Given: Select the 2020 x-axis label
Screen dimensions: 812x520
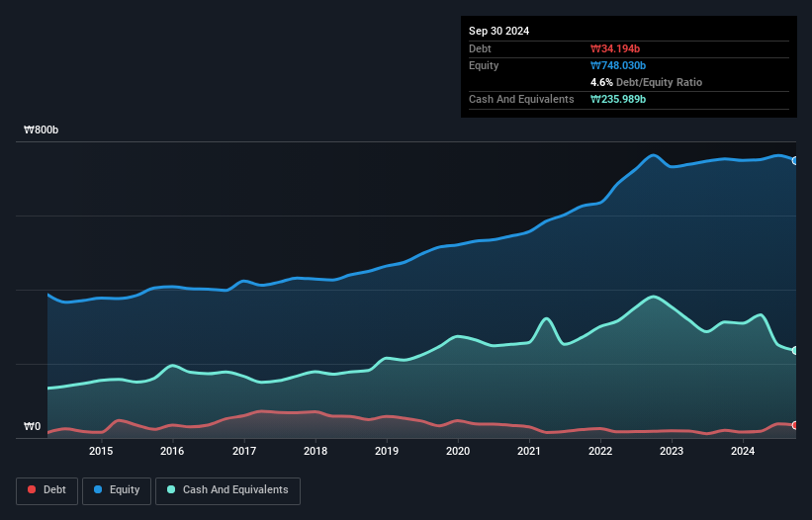Looking at the screenshot, I should click(458, 451).
